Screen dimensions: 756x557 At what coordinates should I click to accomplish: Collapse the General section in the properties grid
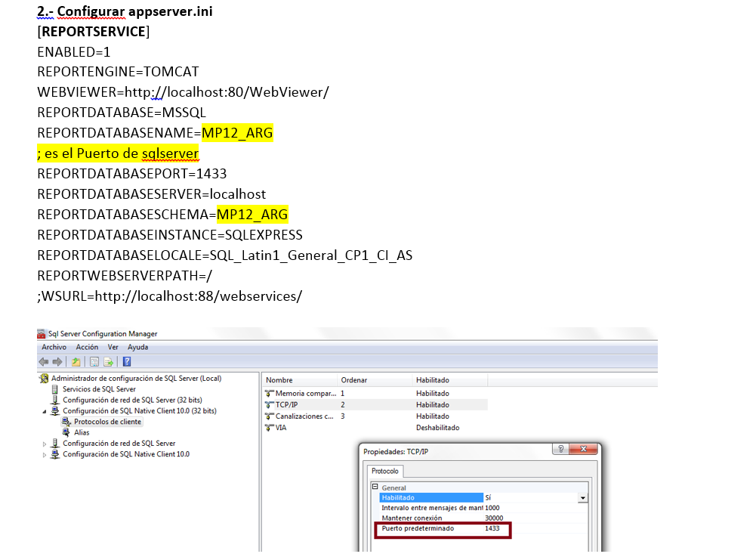[x=375, y=487]
